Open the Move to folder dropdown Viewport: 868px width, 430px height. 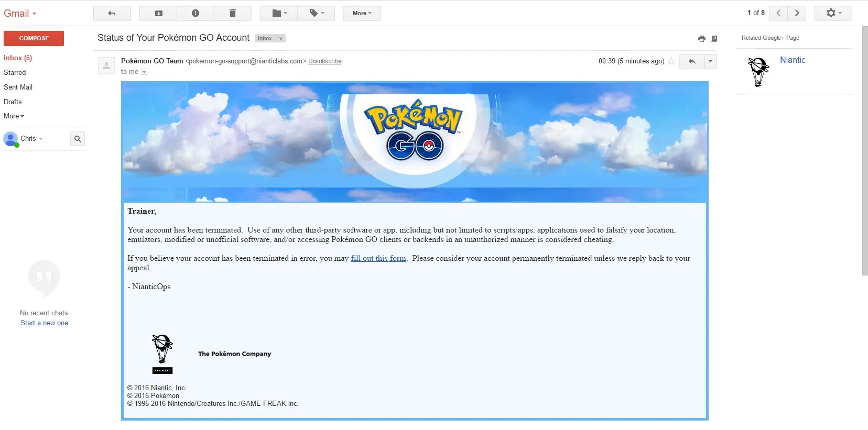[279, 13]
